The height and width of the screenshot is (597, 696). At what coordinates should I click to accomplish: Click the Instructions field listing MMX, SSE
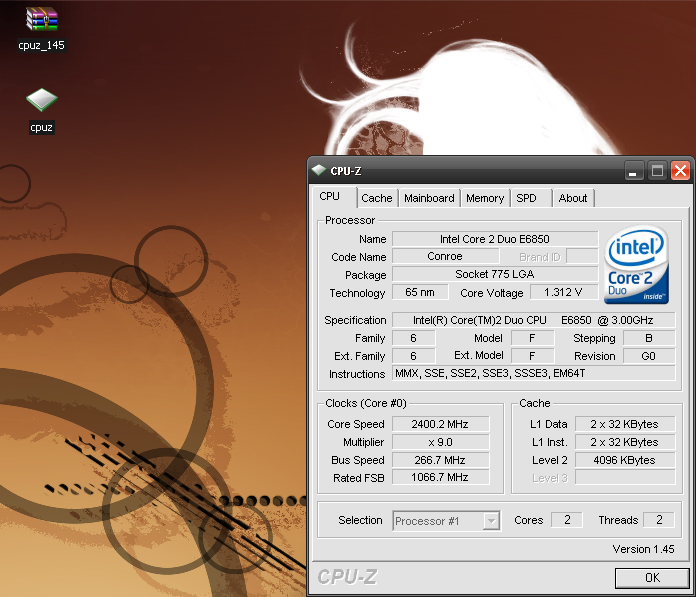[x=533, y=374]
